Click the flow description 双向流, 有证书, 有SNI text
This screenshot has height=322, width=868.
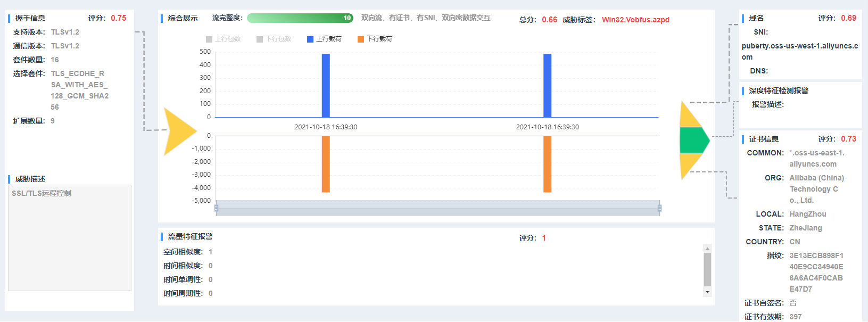426,18
